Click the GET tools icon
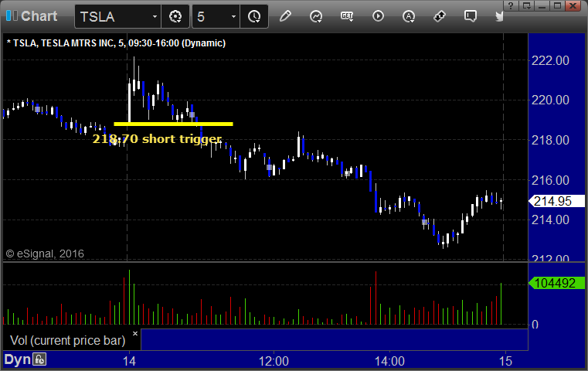588x371 pixels. 347,16
